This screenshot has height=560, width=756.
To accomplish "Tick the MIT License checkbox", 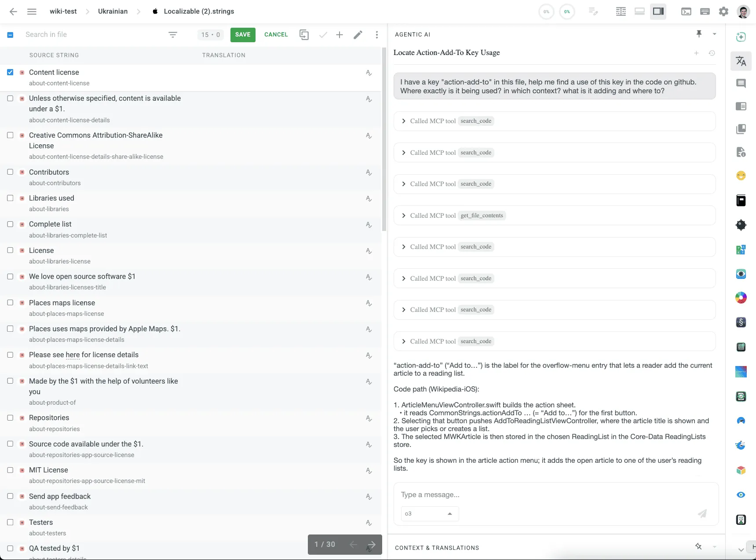I will coord(10,470).
